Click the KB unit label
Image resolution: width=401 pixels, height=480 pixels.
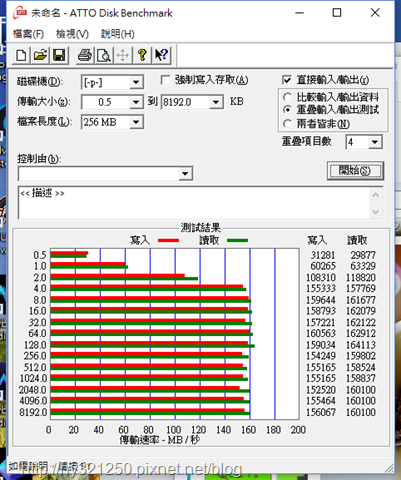(x=236, y=101)
